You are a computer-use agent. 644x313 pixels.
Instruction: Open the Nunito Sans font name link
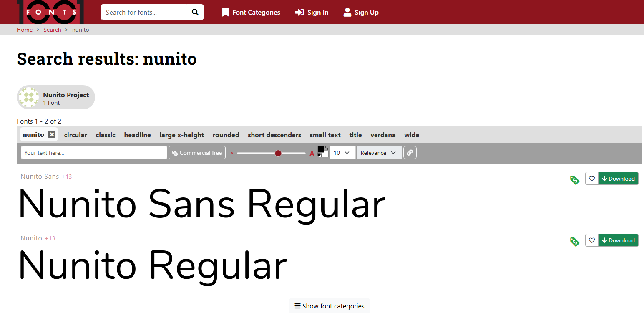pos(40,177)
